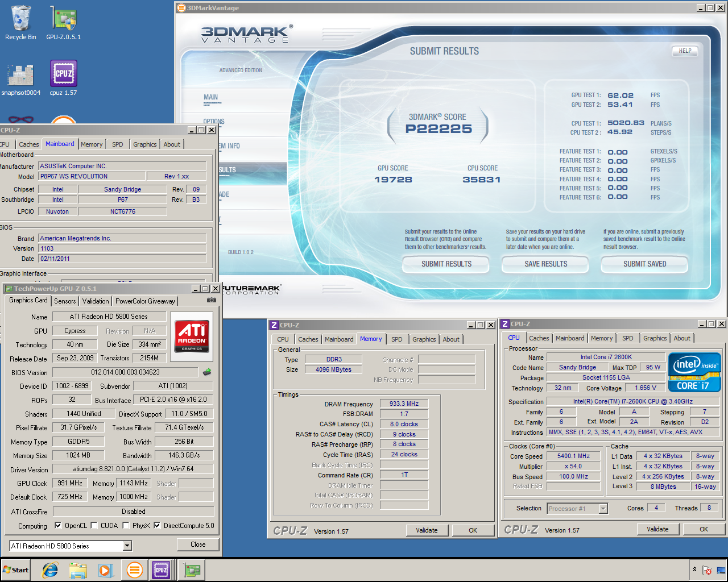The width and height of the screenshot is (728, 582).
Task: Switch to Validation tab in GPU-Z
Action: click(x=96, y=301)
